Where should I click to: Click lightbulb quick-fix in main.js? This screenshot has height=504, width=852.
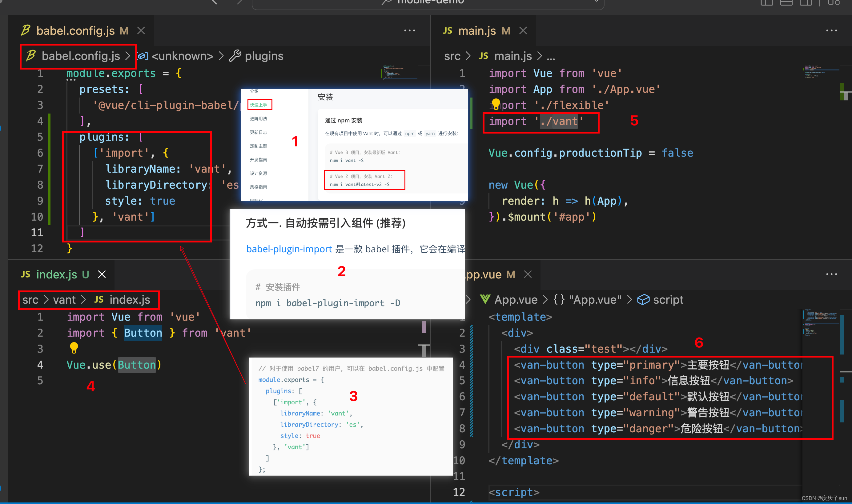(496, 103)
